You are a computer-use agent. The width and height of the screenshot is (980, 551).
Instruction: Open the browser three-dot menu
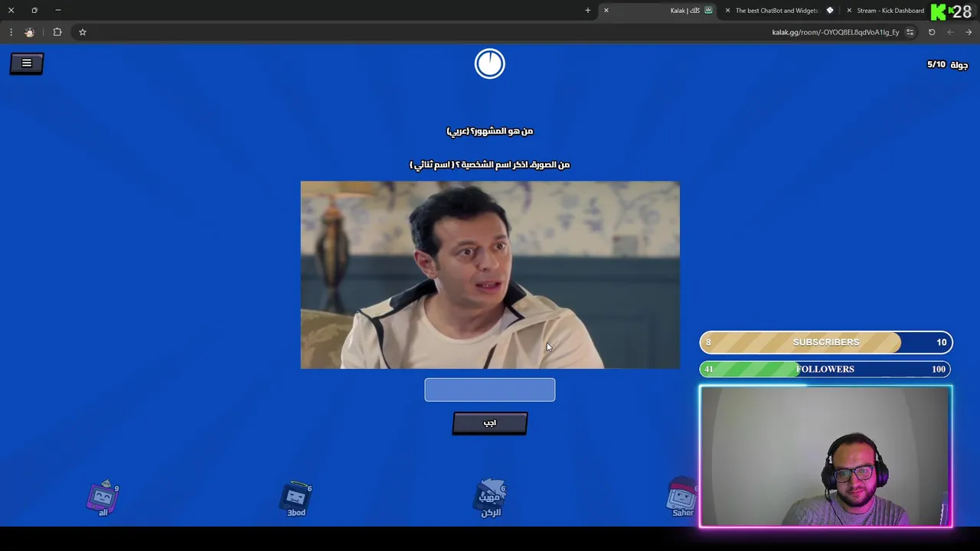(11, 32)
